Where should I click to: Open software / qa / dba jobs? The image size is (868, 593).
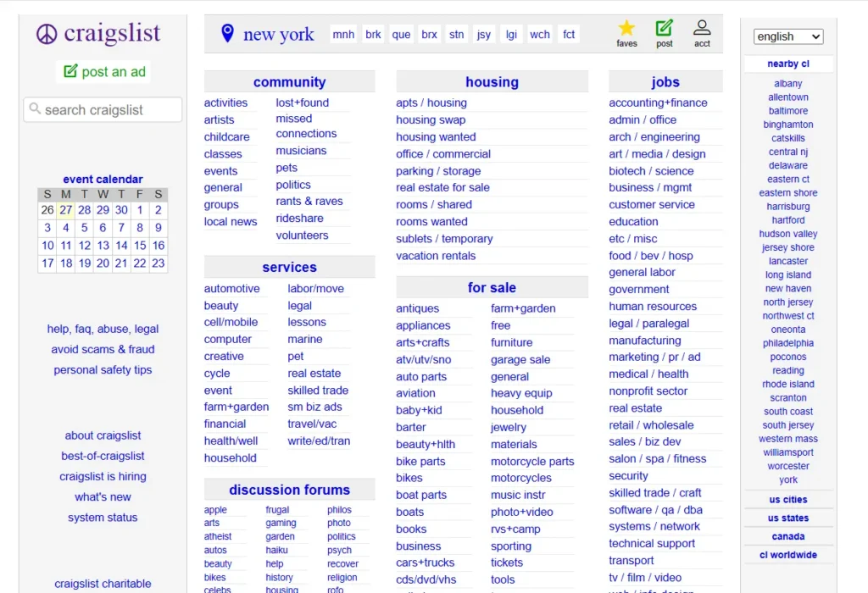pos(655,510)
